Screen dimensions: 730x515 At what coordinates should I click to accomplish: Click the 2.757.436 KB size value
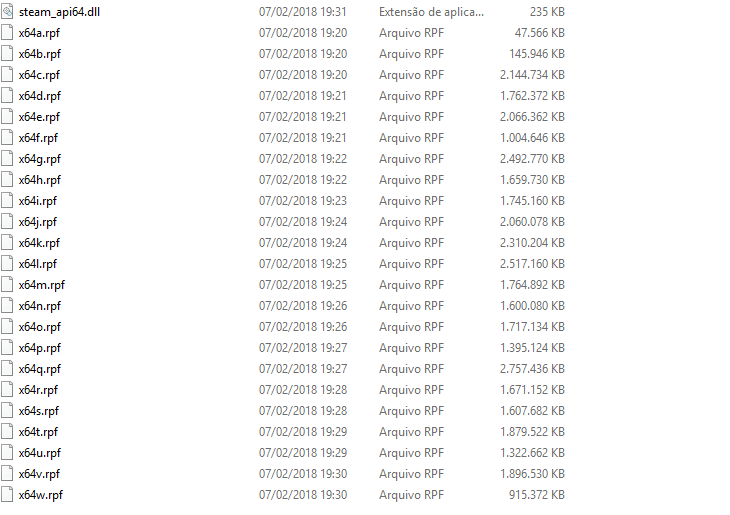(x=532, y=369)
